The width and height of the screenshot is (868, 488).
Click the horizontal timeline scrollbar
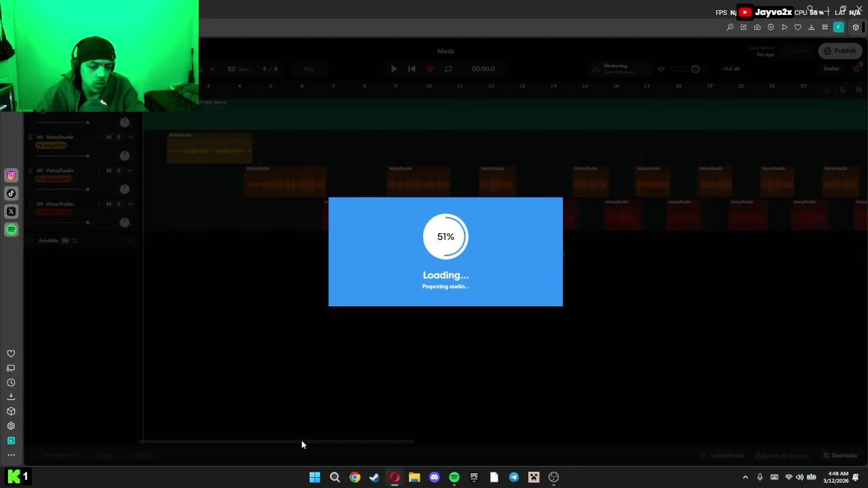click(277, 442)
